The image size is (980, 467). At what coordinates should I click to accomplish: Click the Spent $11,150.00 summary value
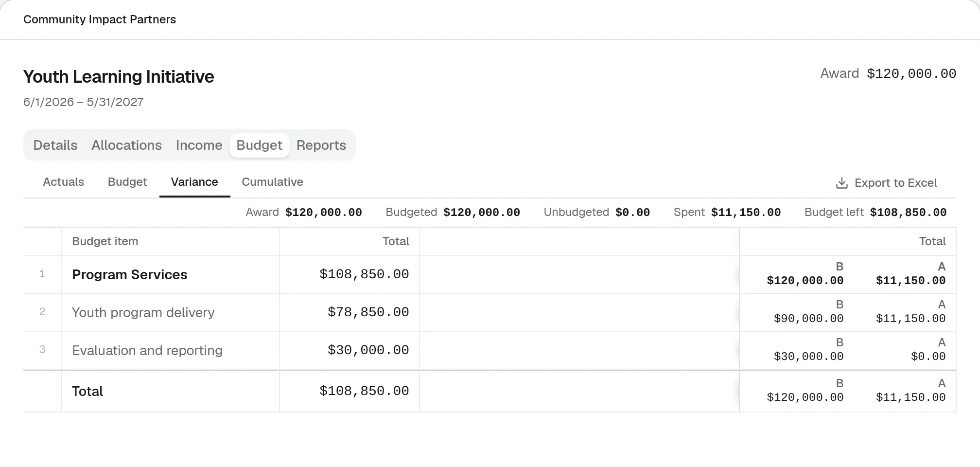pos(746,213)
